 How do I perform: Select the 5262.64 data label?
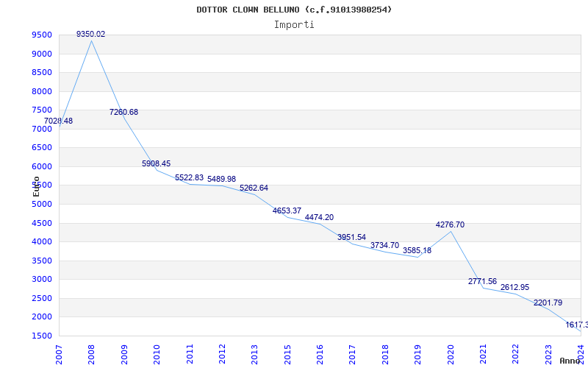[x=254, y=188]
